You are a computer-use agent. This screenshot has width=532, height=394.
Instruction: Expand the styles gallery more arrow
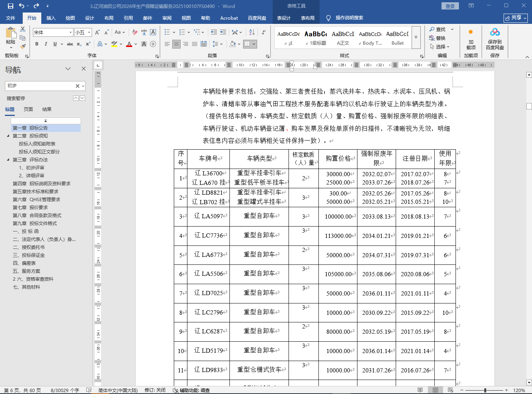pyautogui.click(x=416, y=37)
